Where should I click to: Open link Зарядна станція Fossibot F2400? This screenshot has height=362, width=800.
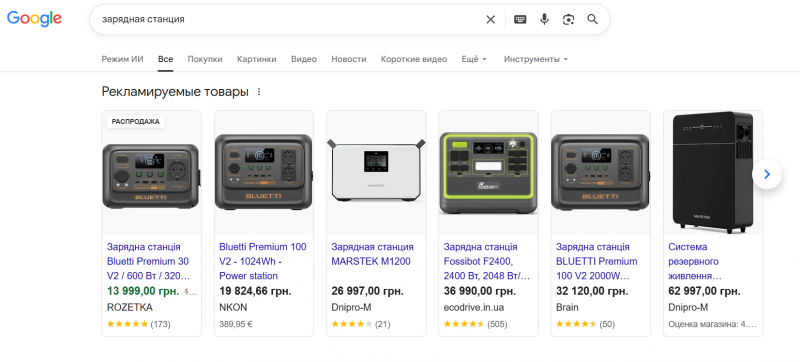tap(487, 262)
